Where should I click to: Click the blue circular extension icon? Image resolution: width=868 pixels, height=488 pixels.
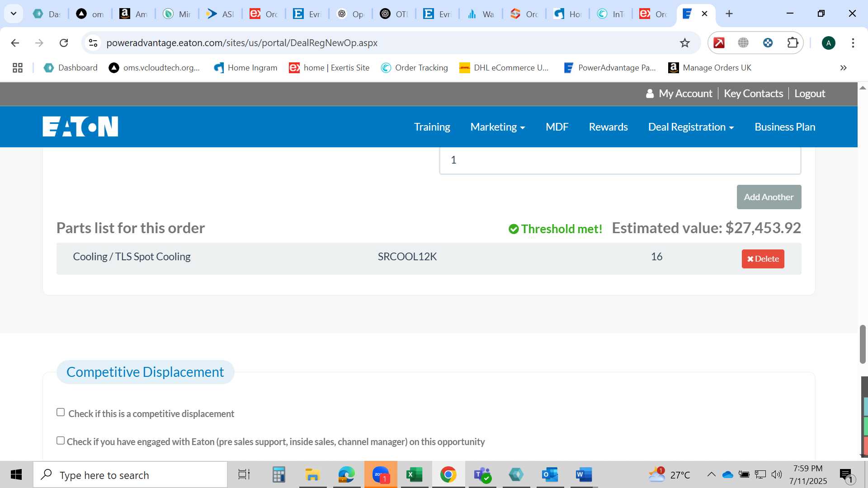768,43
